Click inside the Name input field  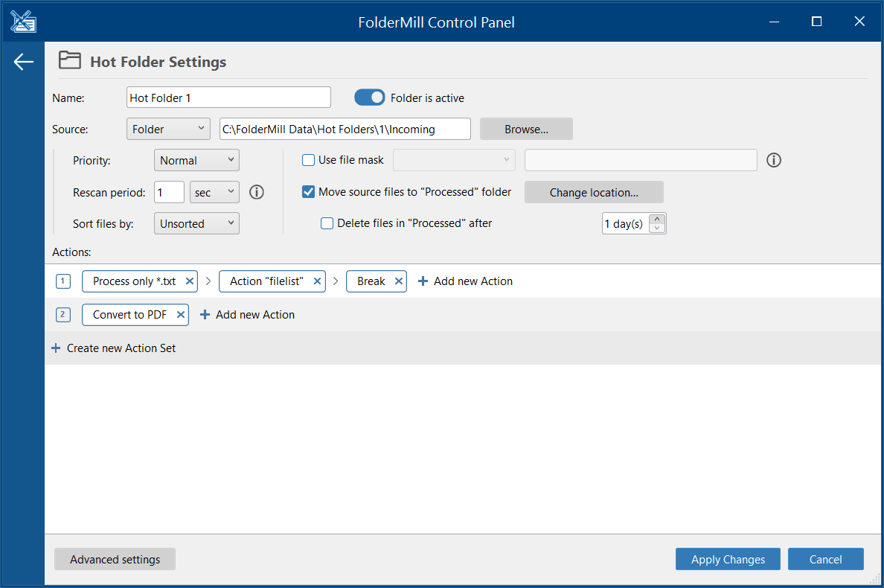click(228, 97)
